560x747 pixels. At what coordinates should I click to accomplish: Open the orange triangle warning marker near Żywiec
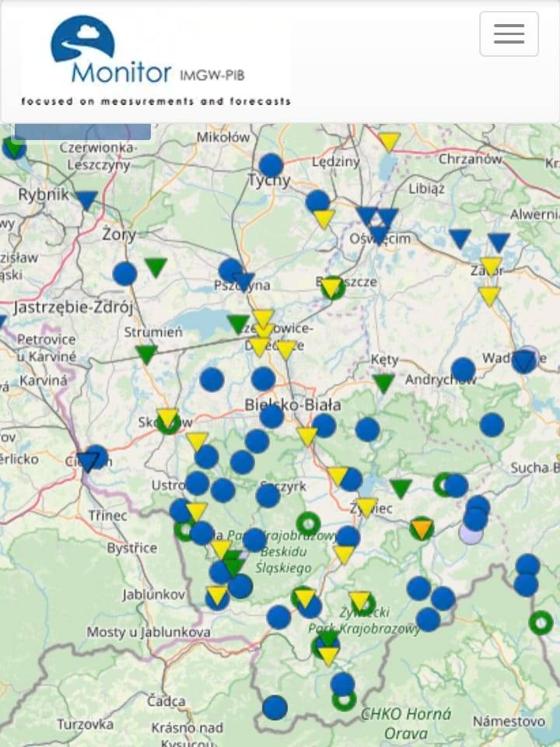(422, 529)
